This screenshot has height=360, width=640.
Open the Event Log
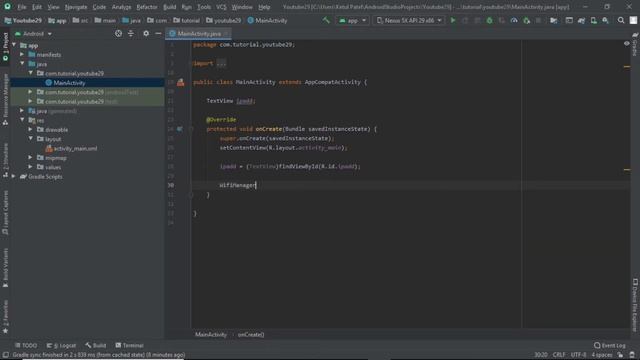tap(609, 345)
